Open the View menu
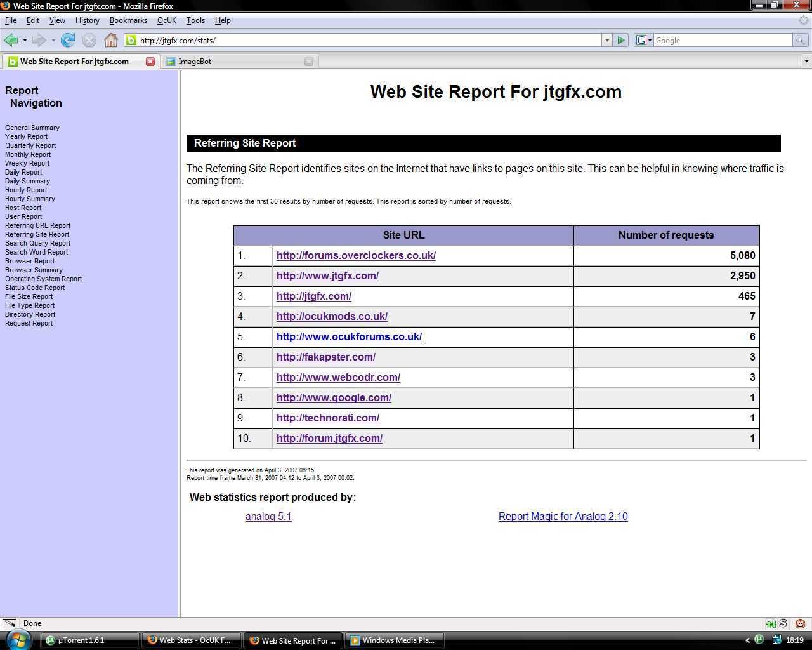The height and width of the screenshot is (650, 812). point(57,20)
